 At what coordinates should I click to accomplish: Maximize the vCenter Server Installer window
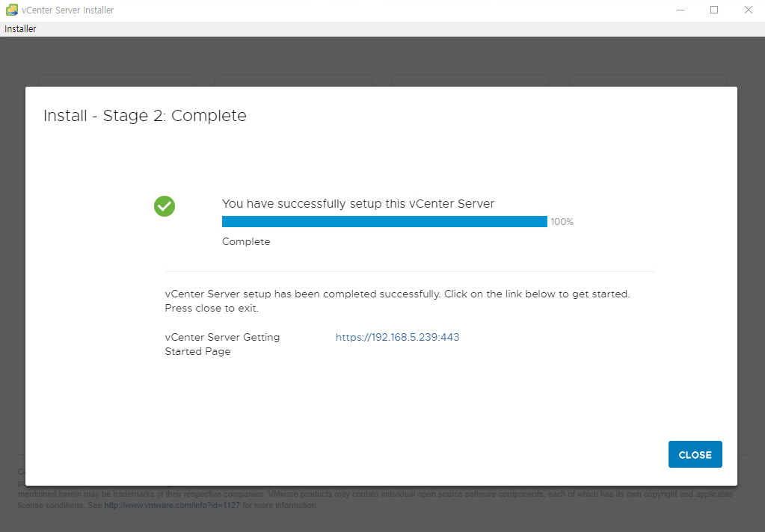click(x=714, y=10)
